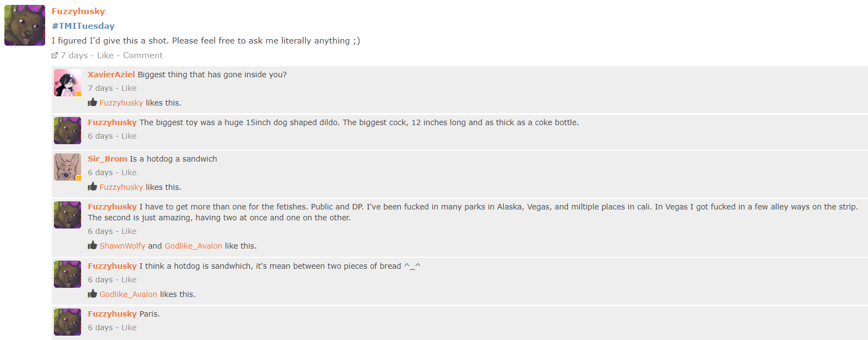Open the Fuzzyhusky name at post header
868x340 pixels.
pos(78,11)
